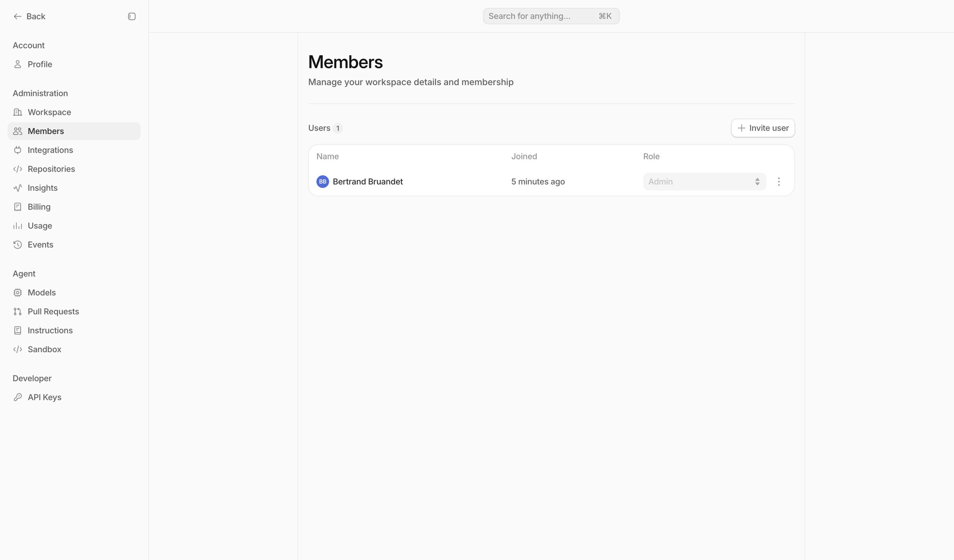Click the Integrations plug icon
Screen dimensions: 954x560
pyautogui.click(x=17, y=150)
